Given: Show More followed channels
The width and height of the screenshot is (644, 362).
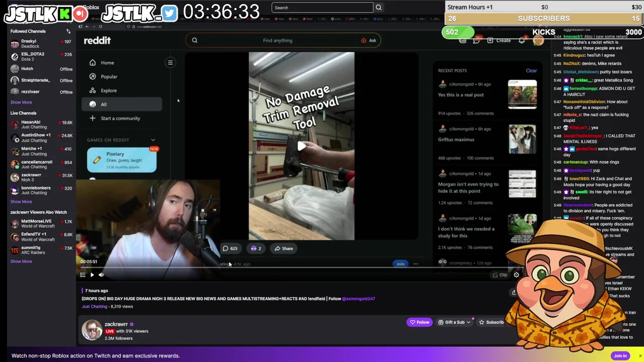Looking at the screenshot, I should [x=21, y=102].
